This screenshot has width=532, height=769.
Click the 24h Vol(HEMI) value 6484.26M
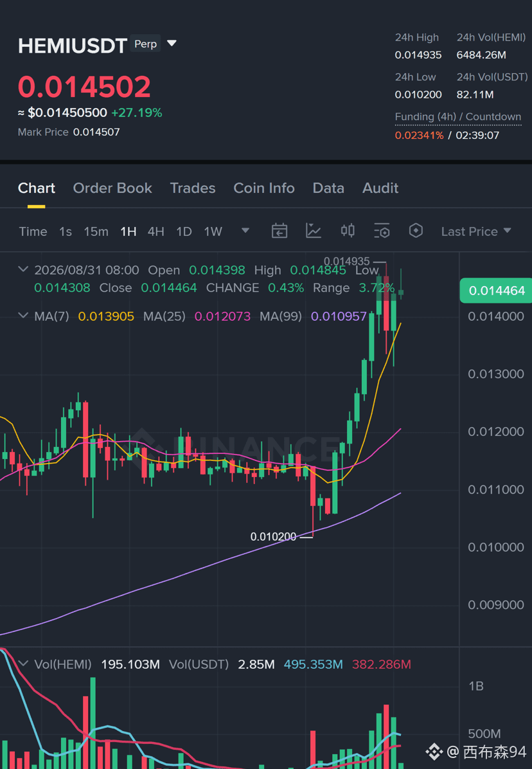481,55
